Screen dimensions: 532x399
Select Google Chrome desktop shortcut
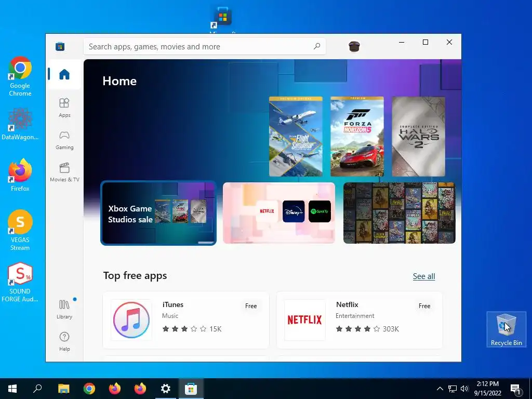(20, 76)
